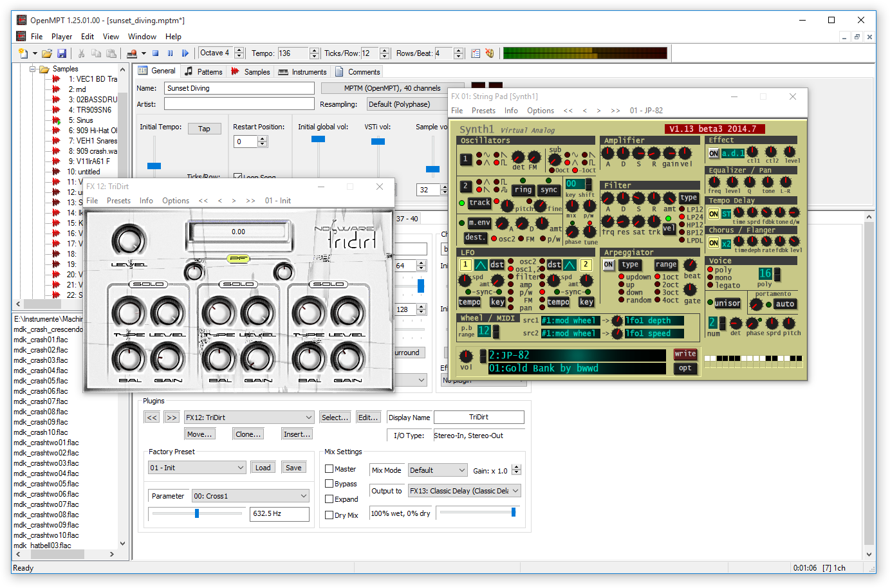The height and width of the screenshot is (588, 890).
Task: Select sample 5: Sinus in tree
Action: click(80, 120)
